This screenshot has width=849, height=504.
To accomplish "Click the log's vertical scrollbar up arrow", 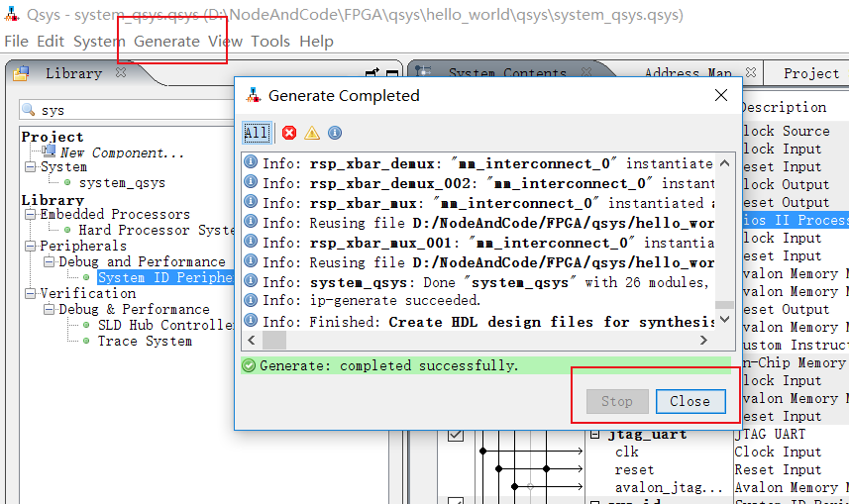I will click(x=725, y=163).
